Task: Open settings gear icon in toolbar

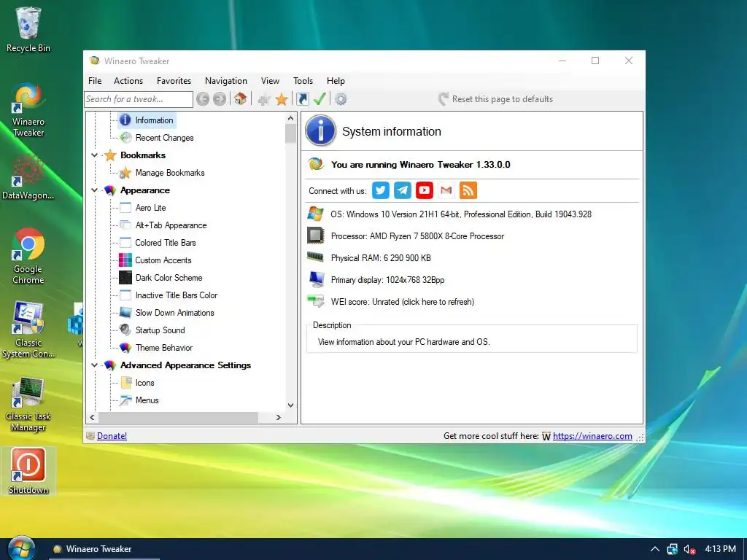Action: 341,99
